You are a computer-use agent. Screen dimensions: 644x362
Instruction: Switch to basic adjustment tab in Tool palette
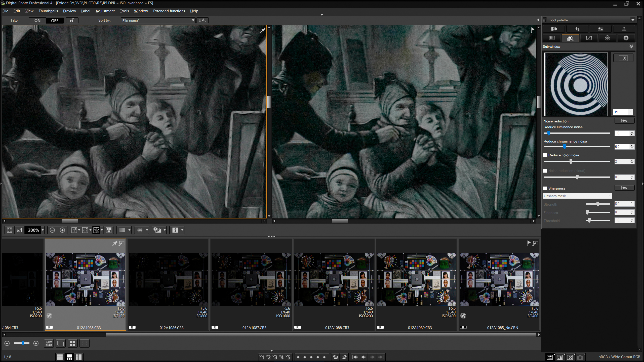552,38
